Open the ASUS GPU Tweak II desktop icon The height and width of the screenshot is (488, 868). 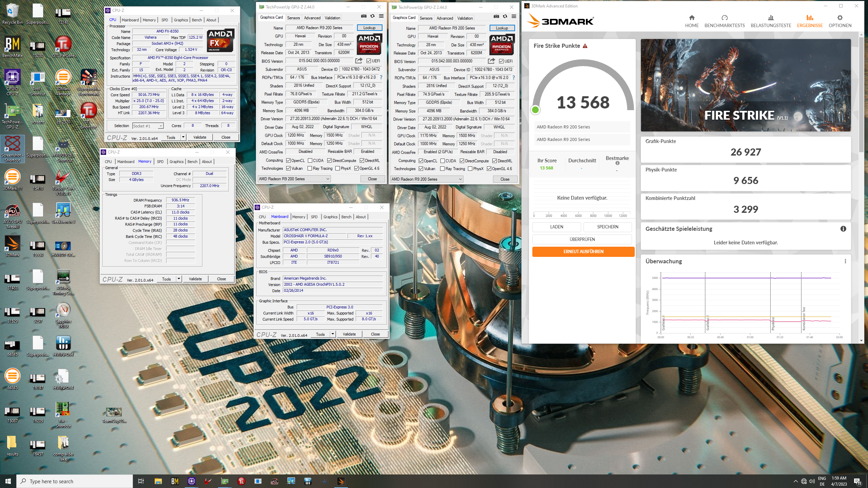pyautogui.click(x=12, y=216)
